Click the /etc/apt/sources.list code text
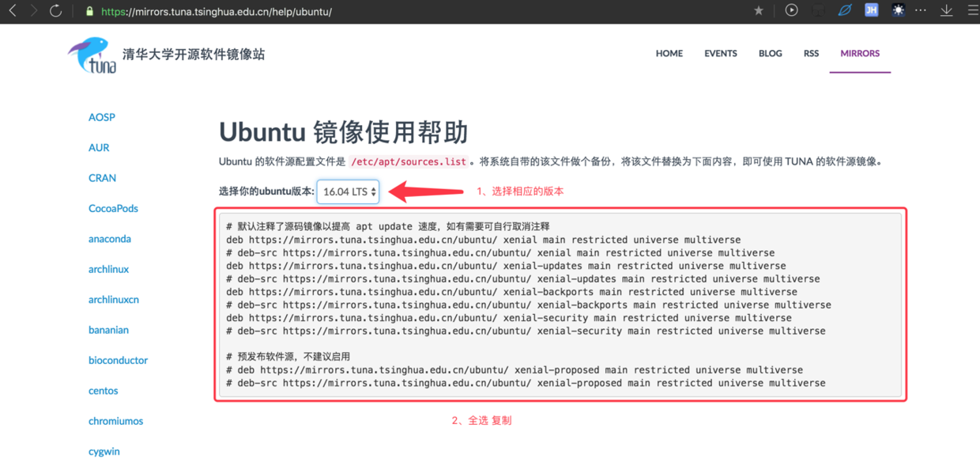The image size is (980, 466). (x=409, y=161)
